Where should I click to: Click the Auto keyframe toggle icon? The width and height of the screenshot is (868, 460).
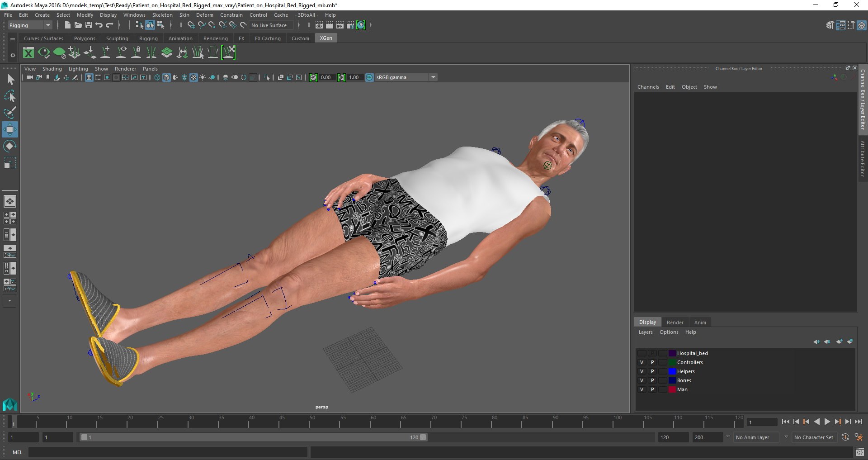[x=845, y=437]
